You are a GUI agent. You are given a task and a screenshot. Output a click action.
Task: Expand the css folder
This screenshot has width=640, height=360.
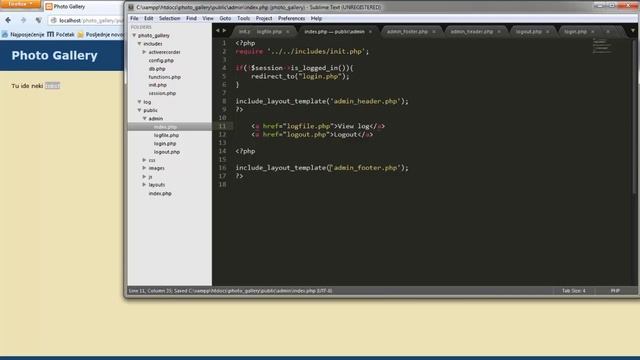[x=144, y=160]
